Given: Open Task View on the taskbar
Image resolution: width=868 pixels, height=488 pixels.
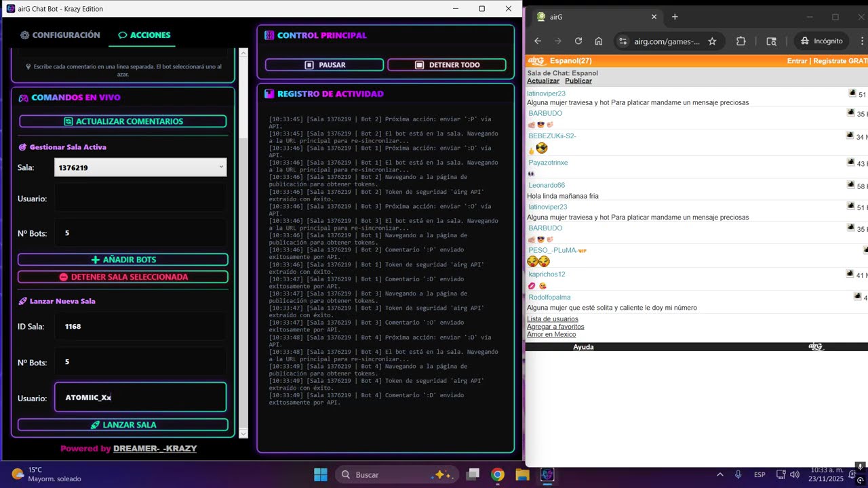Looking at the screenshot, I should click(x=473, y=474).
